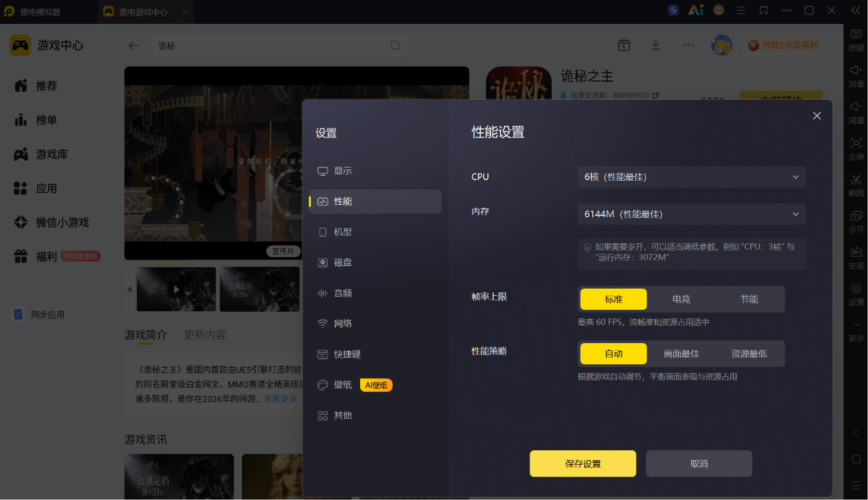Viewport: 868px width, 500px height.
Task: Switch to the 游戏简介 tab
Action: pyautogui.click(x=146, y=334)
